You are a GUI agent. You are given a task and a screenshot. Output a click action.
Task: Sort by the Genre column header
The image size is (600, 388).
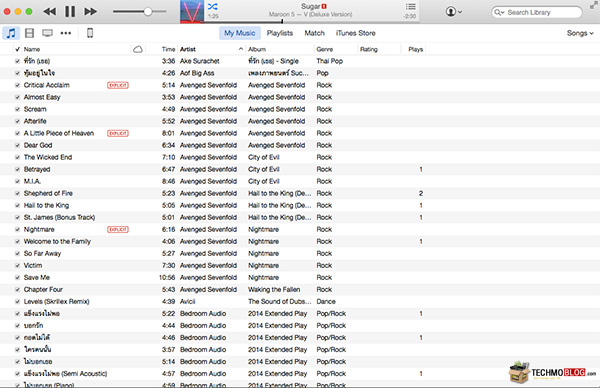(324, 49)
